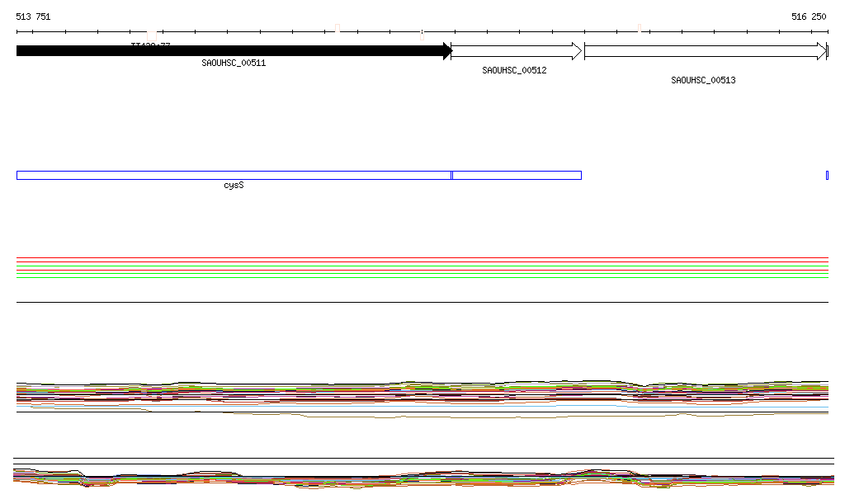The image size is (845, 504).
Task: Click the start coordinate 513 751
Action: (x=33, y=16)
